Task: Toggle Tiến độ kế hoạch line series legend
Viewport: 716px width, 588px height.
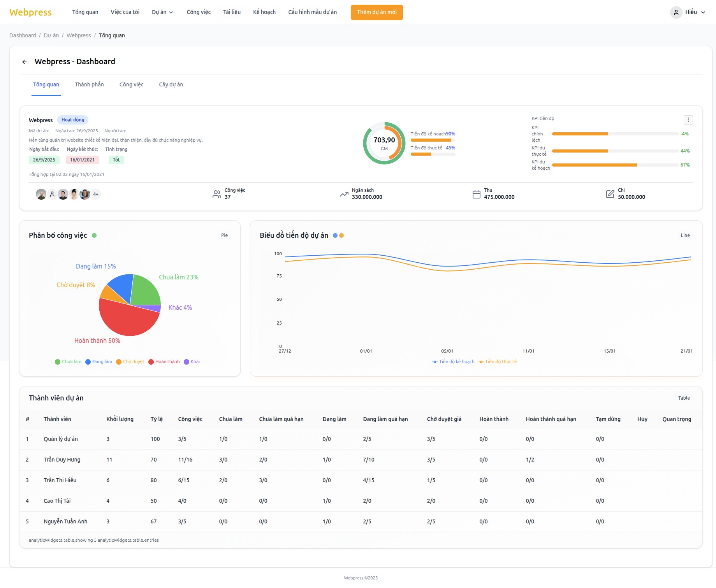Action: pyautogui.click(x=453, y=362)
